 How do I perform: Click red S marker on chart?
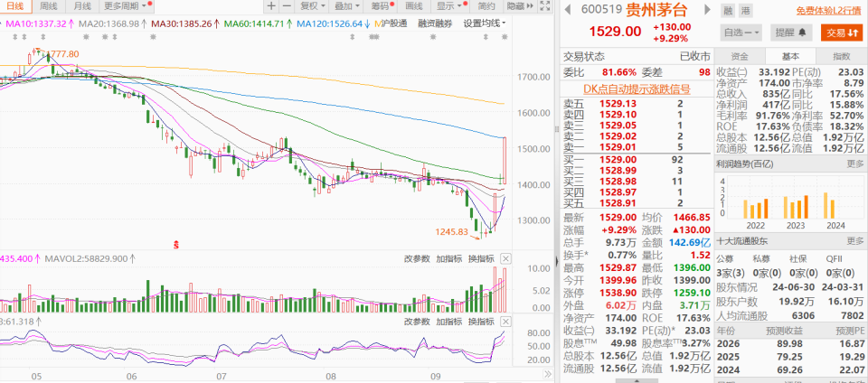[x=176, y=243]
